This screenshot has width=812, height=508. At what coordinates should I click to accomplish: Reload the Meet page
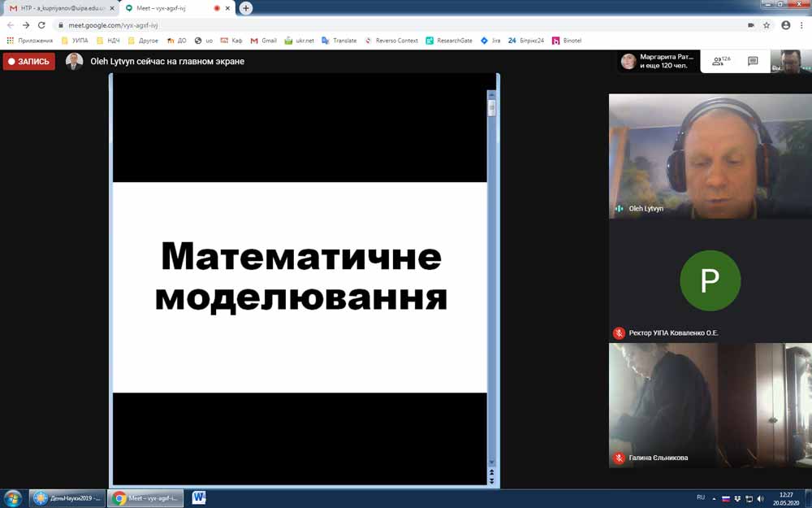(41, 25)
